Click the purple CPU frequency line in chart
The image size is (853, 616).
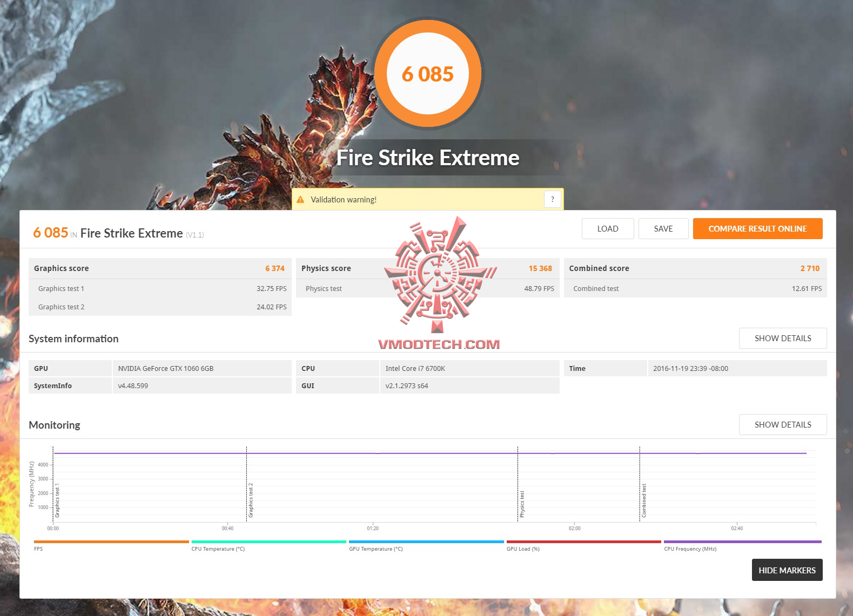[430, 453]
